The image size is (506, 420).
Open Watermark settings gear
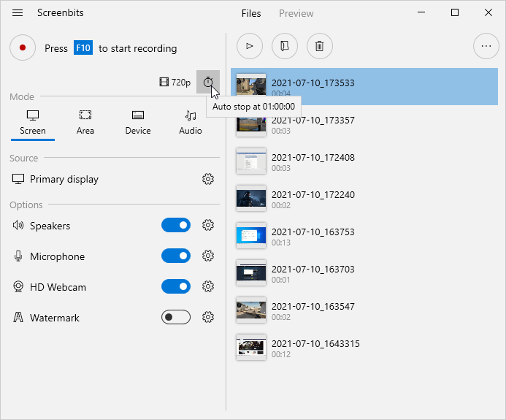pos(208,317)
